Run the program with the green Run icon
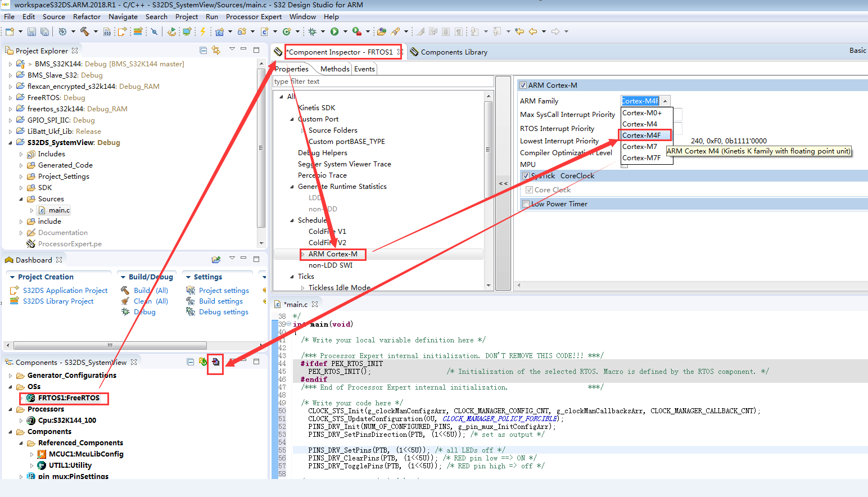868x497 pixels. 336,31
